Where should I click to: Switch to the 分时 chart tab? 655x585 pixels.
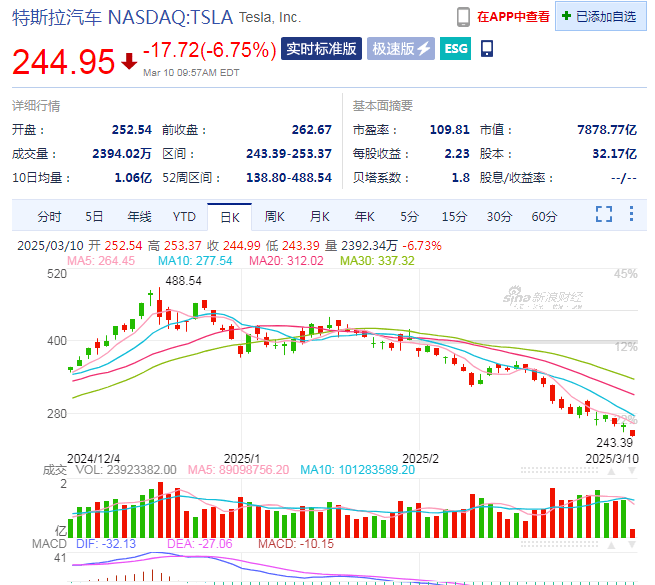[49, 216]
